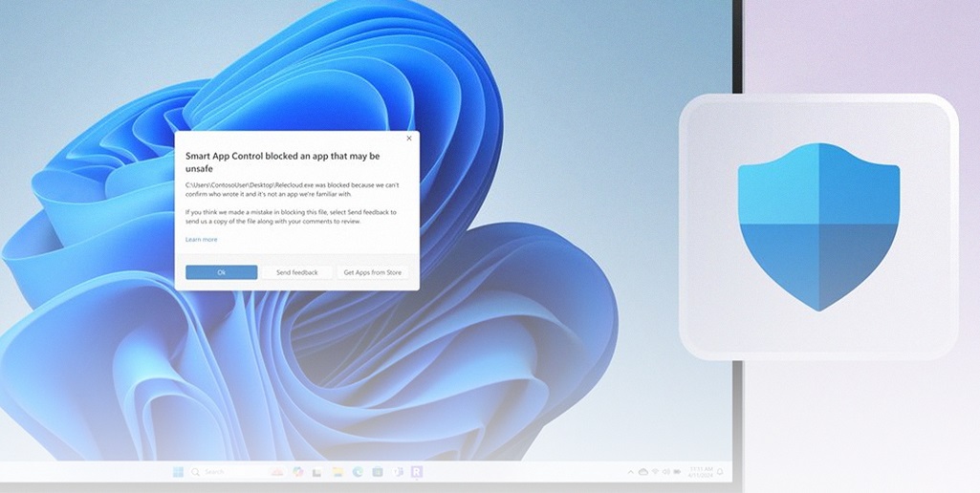Open the Windows Start menu
Screen dimensions: 980x493
pyautogui.click(x=178, y=472)
